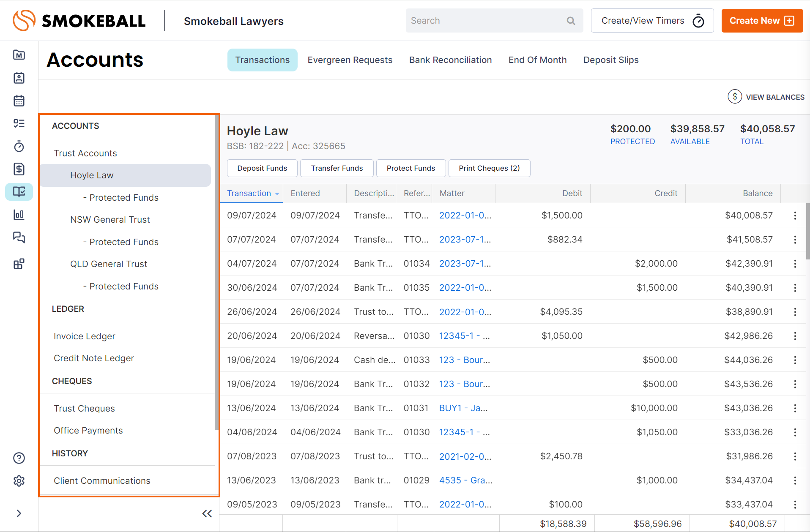The image size is (810, 532).
Task: Open the Calendar icon in sidebar
Action: click(19, 101)
